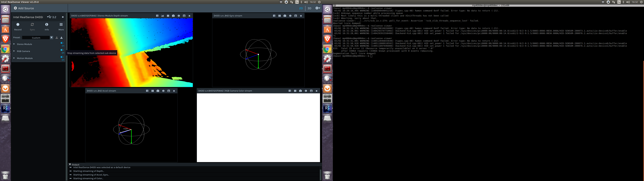This screenshot has height=181, width=644.
Task: Turn off the Stereo Module stream
Action: [x=62, y=43]
